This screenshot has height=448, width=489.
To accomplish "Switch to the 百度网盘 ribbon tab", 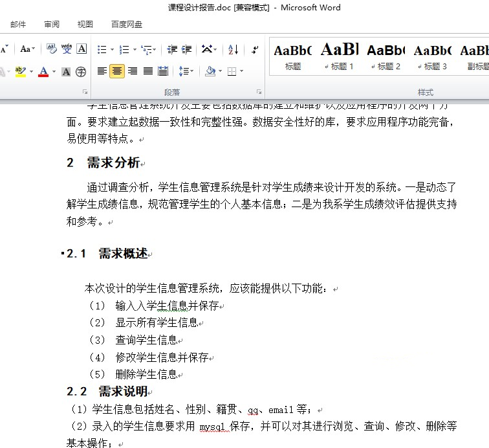I will pyautogui.click(x=127, y=25).
